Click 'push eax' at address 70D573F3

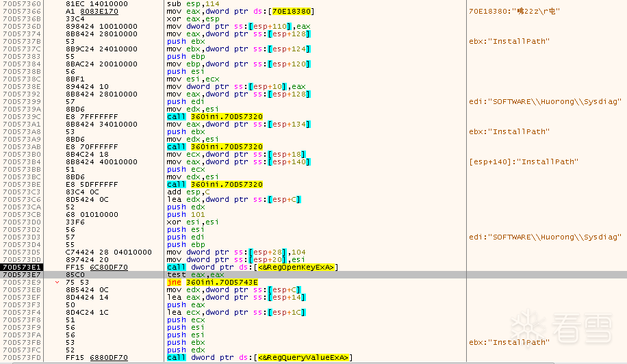[x=186, y=305]
